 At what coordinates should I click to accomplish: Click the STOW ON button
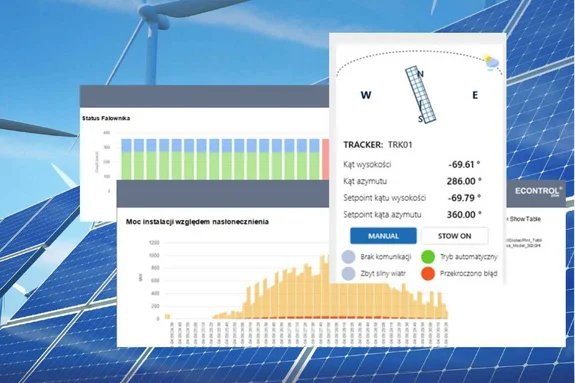coord(455,236)
